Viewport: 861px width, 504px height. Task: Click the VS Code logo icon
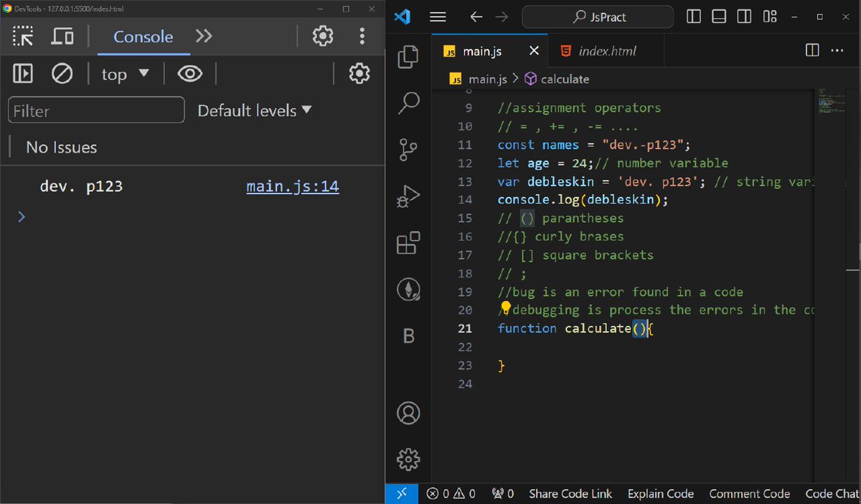tap(403, 16)
